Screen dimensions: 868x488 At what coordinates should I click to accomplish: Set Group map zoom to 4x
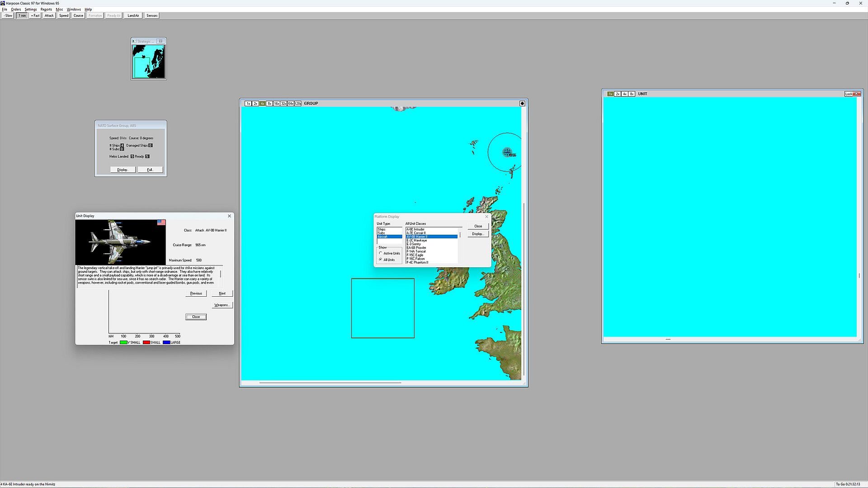click(x=262, y=104)
